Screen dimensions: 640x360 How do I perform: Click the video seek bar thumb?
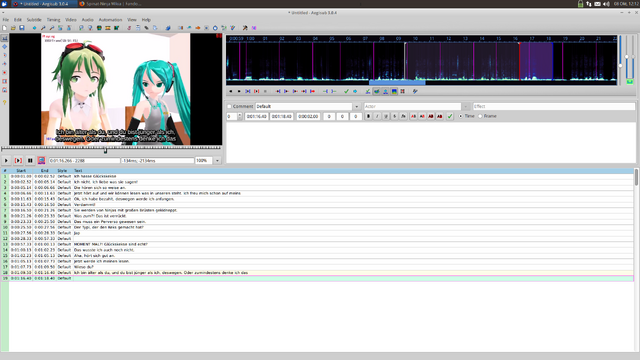pos(105,151)
